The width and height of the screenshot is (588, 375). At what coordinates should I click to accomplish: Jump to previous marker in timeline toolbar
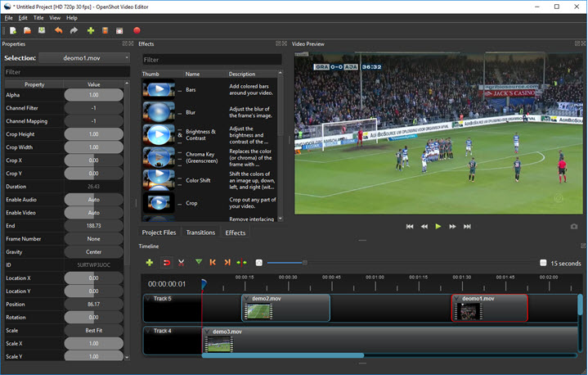click(213, 263)
